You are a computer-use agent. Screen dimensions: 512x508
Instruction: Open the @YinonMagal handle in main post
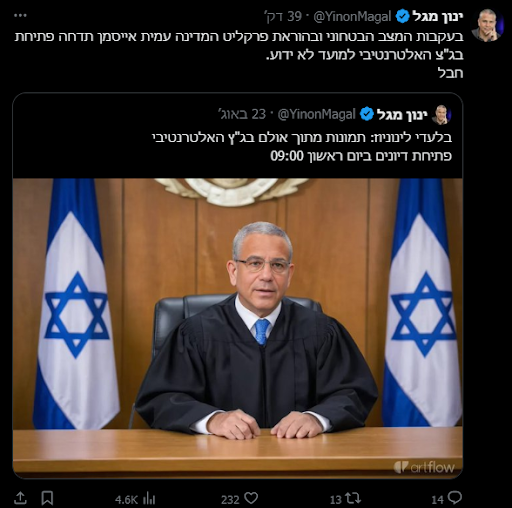(x=352, y=16)
